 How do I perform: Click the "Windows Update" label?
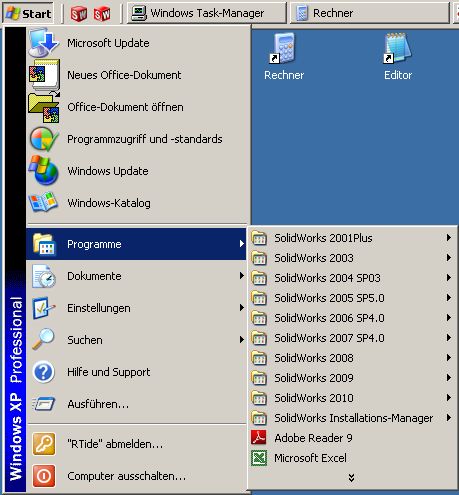(x=108, y=171)
